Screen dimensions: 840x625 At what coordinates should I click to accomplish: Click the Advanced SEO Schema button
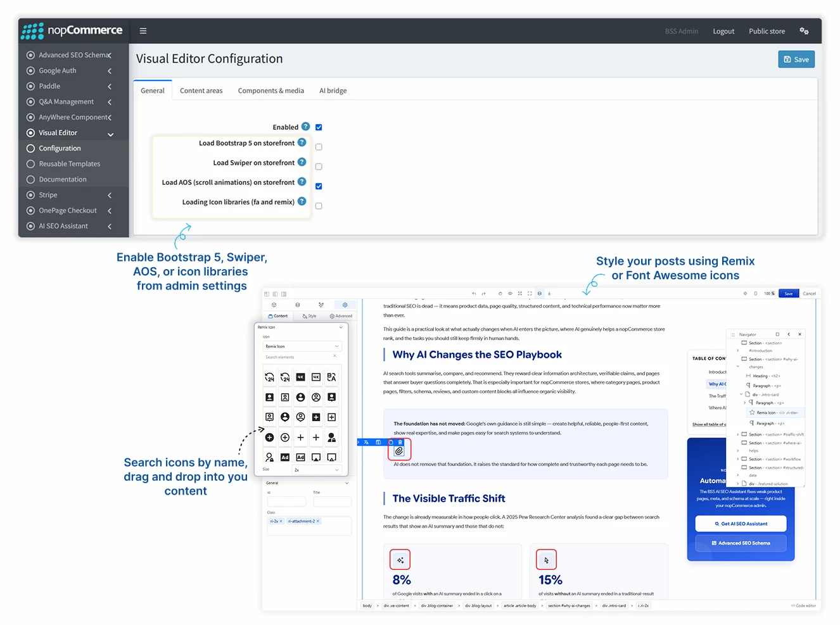[741, 543]
